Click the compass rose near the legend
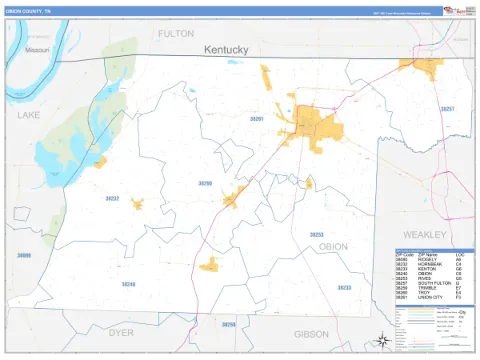The image size is (480, 360). coord(383,341)
